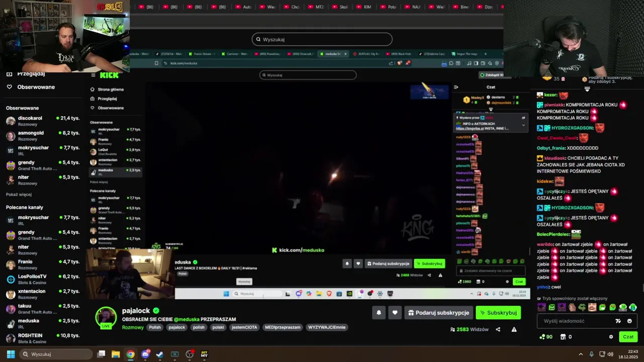Open the discokarol channel in sidebar

43,121
